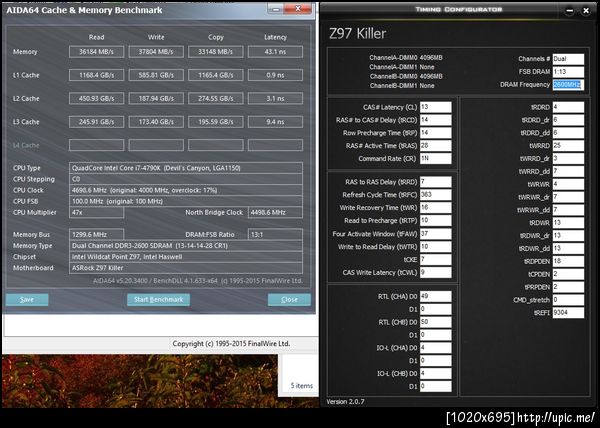Click Four Activate Window (tFAW) field

pos(435,234)
